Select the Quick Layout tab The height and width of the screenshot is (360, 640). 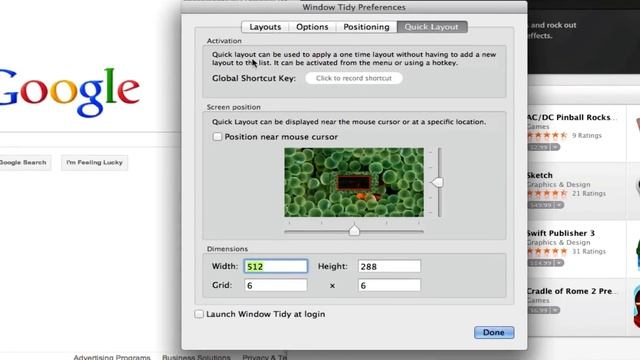(x=432, y=27)
